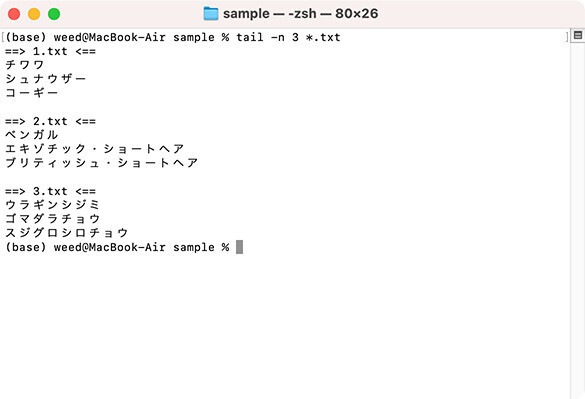Click the 'シュナウザー' output line
The image size is (585, 399).
click(46, 79)
